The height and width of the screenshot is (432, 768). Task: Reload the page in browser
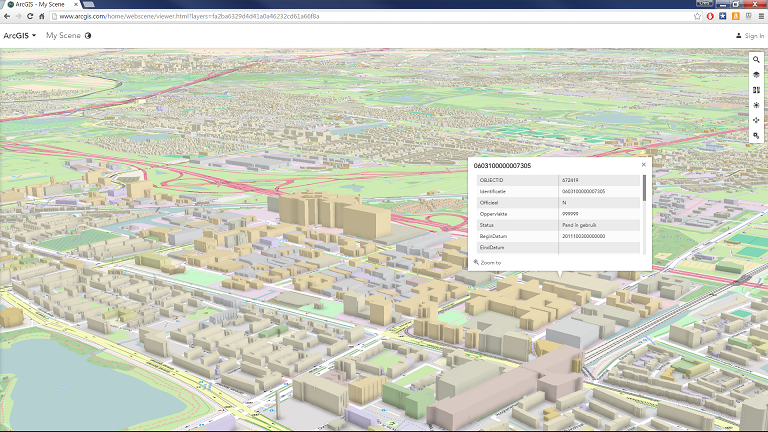tap(29, 16)
